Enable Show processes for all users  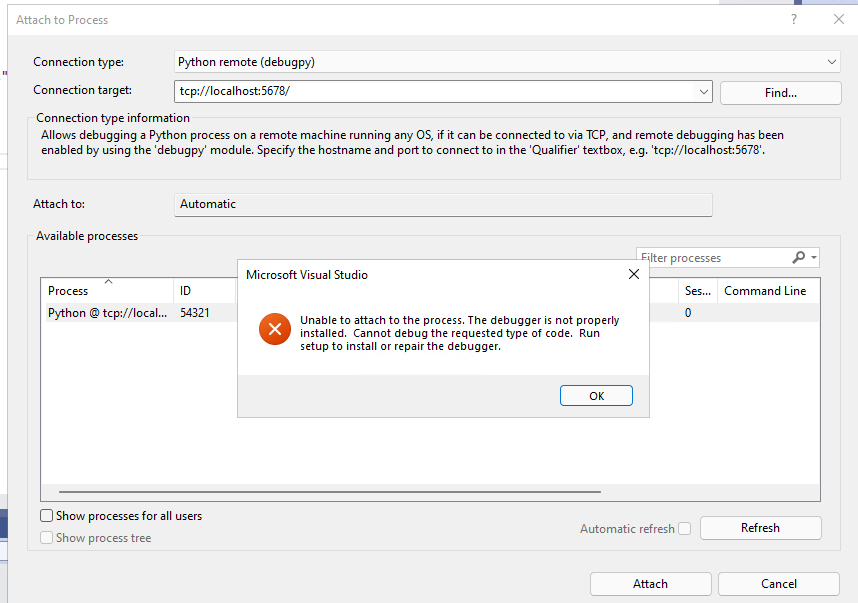tap(46, 515)
